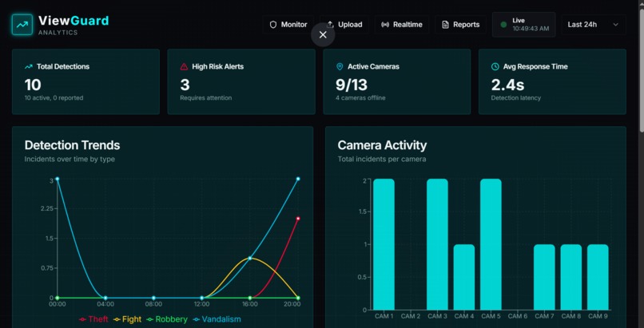
Task: Click the ViewGuard logo trend icon
Action: (22, 25)
